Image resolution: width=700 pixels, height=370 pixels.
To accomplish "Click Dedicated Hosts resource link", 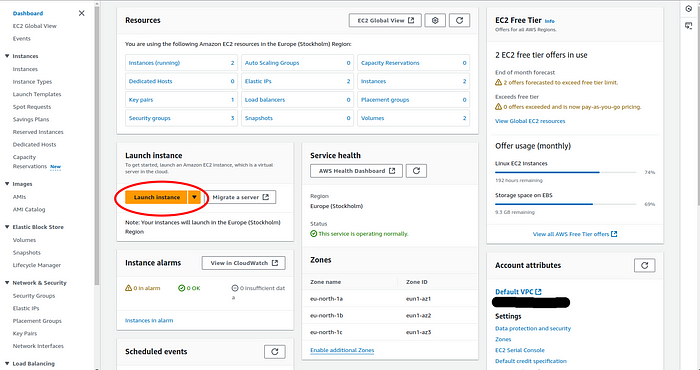I will click(x=150, y=81).
